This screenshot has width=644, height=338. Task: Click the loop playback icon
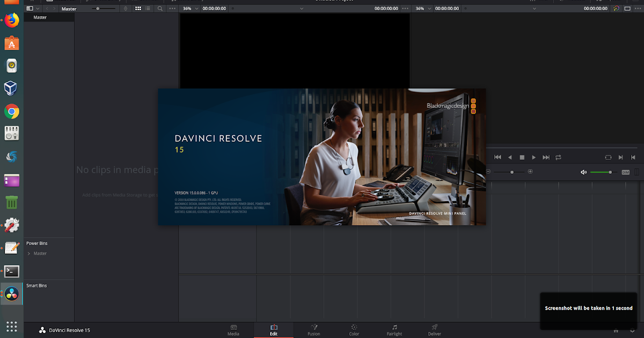click(558, 157)
